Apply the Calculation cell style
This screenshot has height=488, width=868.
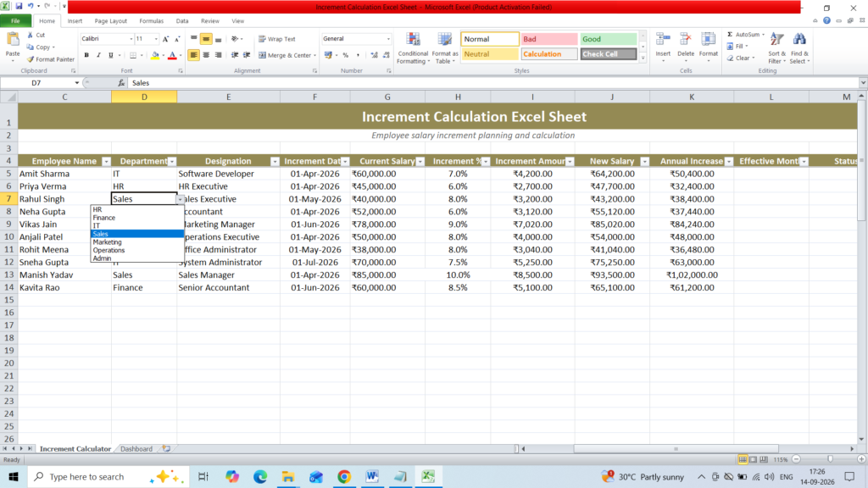[548, 54]
